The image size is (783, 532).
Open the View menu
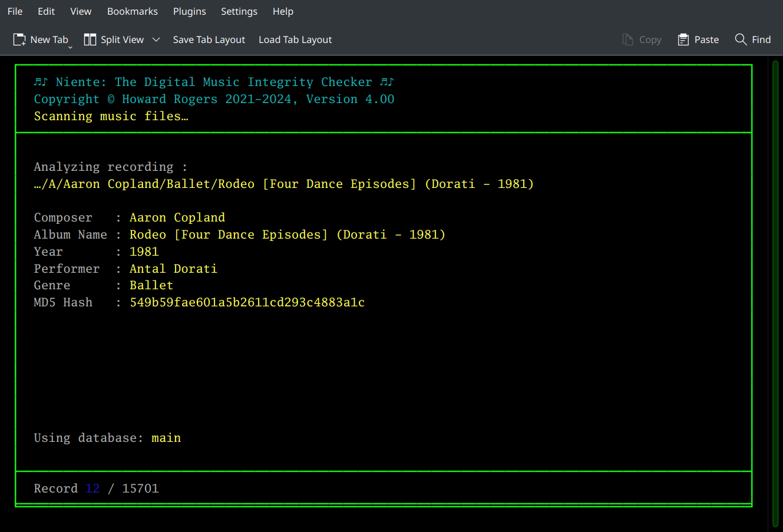(x=80, y=11)
